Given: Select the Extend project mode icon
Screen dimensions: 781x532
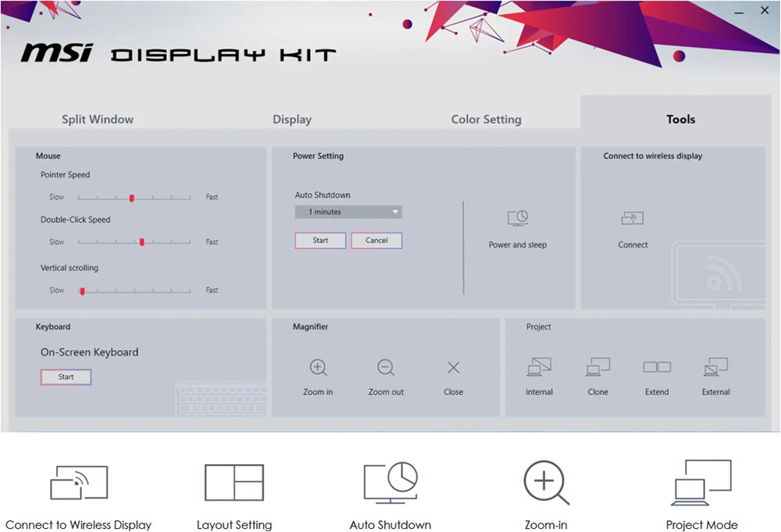Looking at the screenshot, I should (657, 367).
